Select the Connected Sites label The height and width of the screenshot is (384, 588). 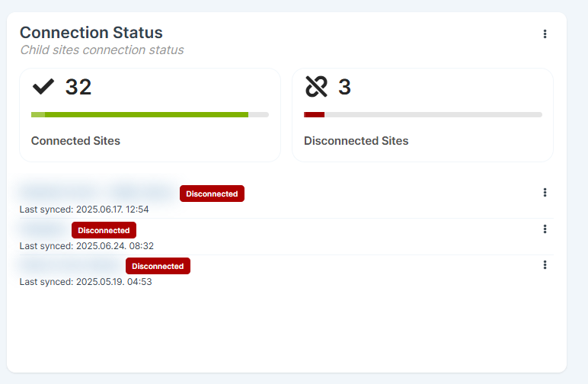[x=75, y=141]
